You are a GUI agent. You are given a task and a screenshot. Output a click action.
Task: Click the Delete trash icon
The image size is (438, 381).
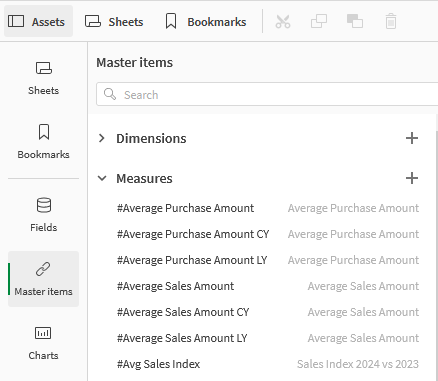[391, 22]
